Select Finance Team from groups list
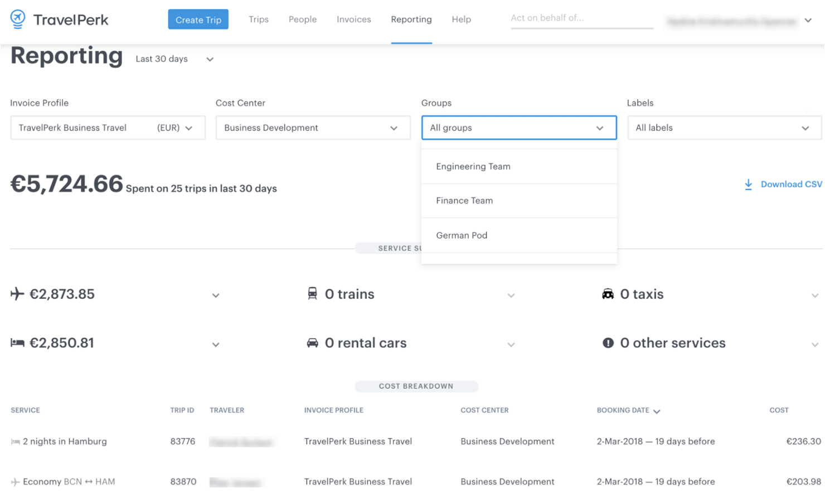Viewport: 825px width, 504px height. (x=519, y=201)
